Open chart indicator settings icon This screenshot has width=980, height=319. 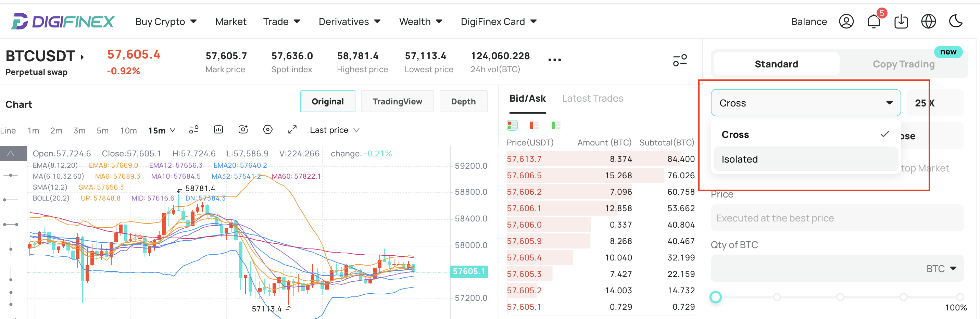pos(194,130)
